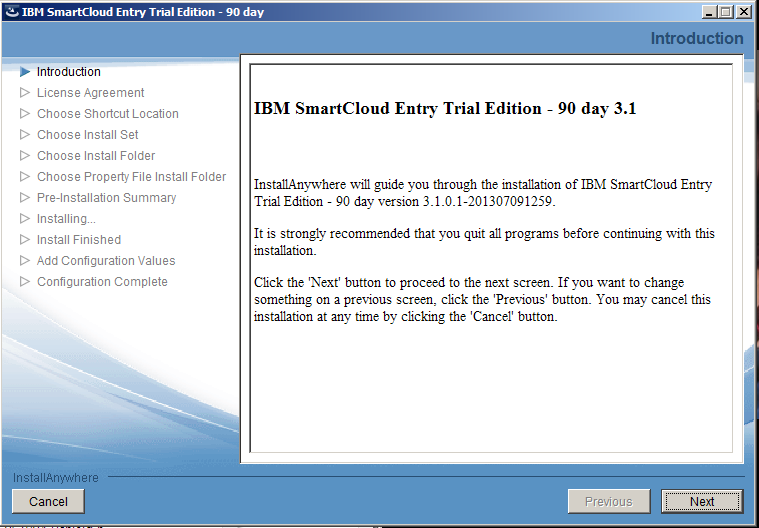Click the arrow beside Choose Install Folder
The image size is (759, 528).
[x=25, y=156]
